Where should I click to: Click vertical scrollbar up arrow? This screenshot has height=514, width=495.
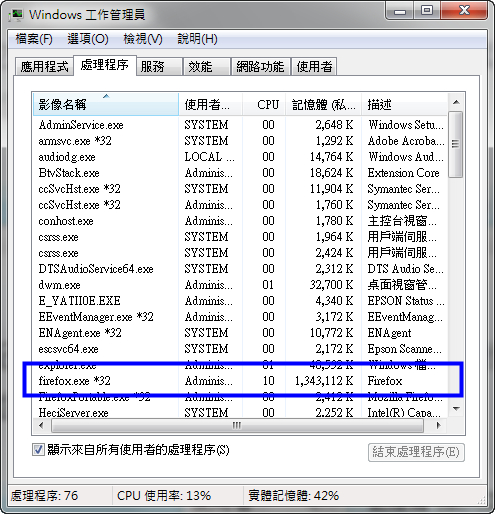point(456,102)
